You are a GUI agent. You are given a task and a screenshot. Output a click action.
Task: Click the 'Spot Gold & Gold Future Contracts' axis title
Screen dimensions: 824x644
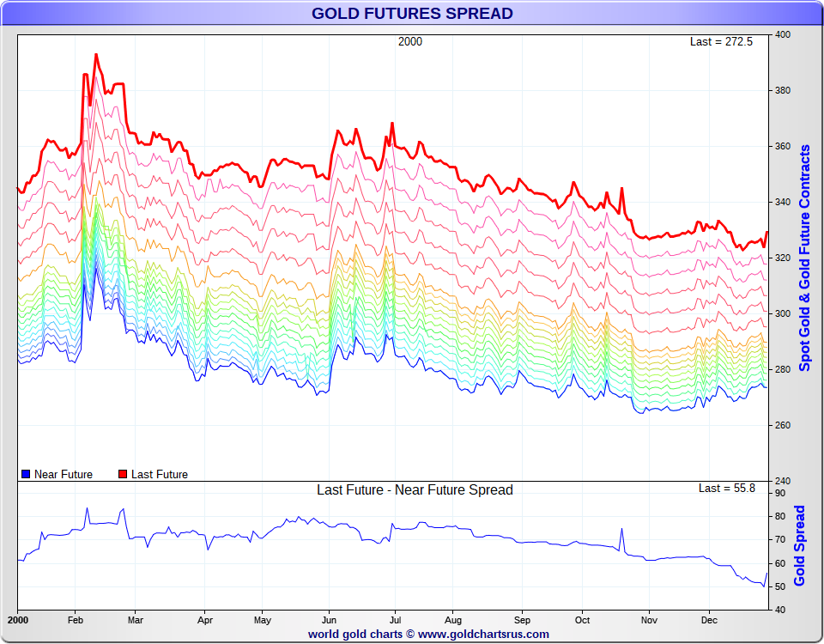point(805,258)
